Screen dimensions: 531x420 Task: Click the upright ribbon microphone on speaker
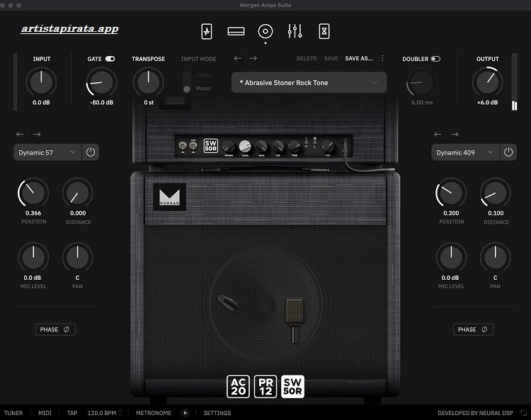coord(294,320)
